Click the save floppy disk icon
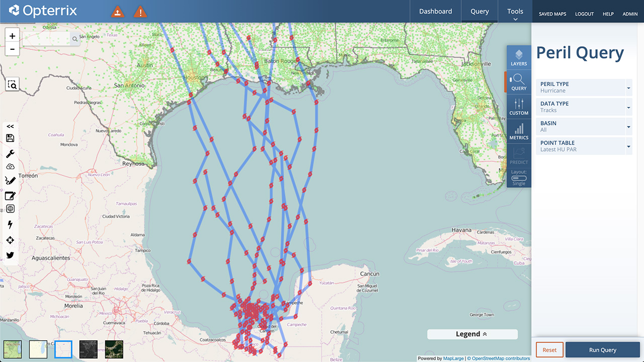Image resolution: width=644 pixels, height=362 pixels. pyautogui.click(x=10, y=138)
